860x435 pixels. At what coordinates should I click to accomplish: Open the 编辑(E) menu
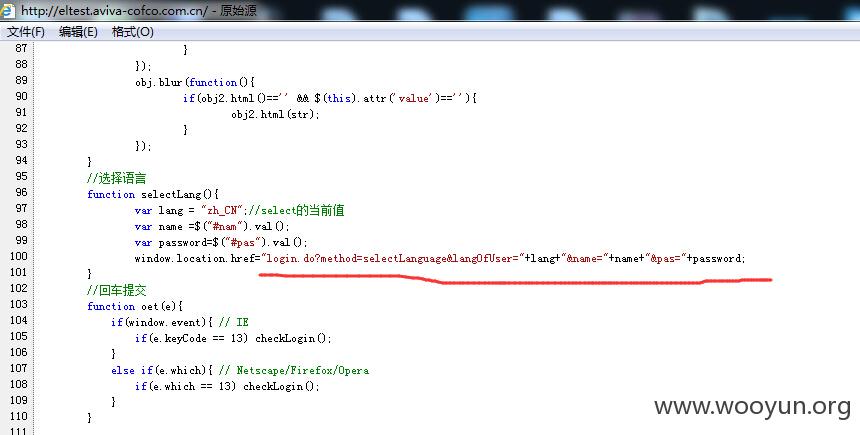tap(78, 32)
